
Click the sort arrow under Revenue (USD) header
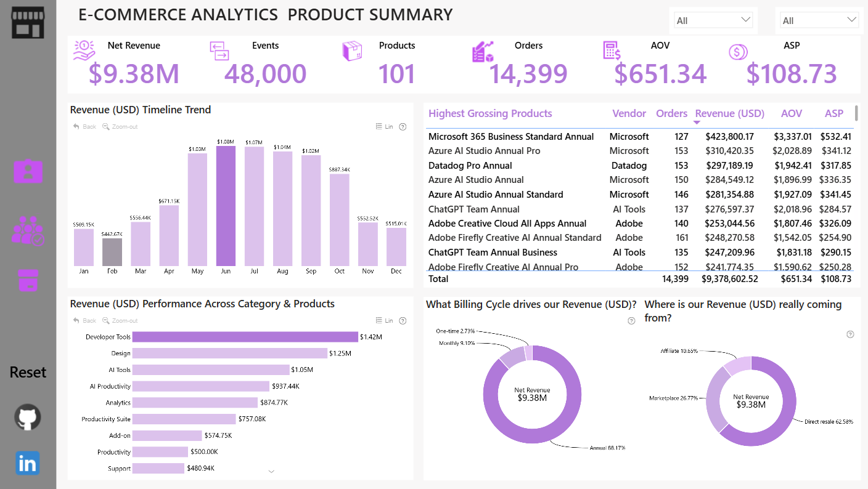[x=697, y=123]
